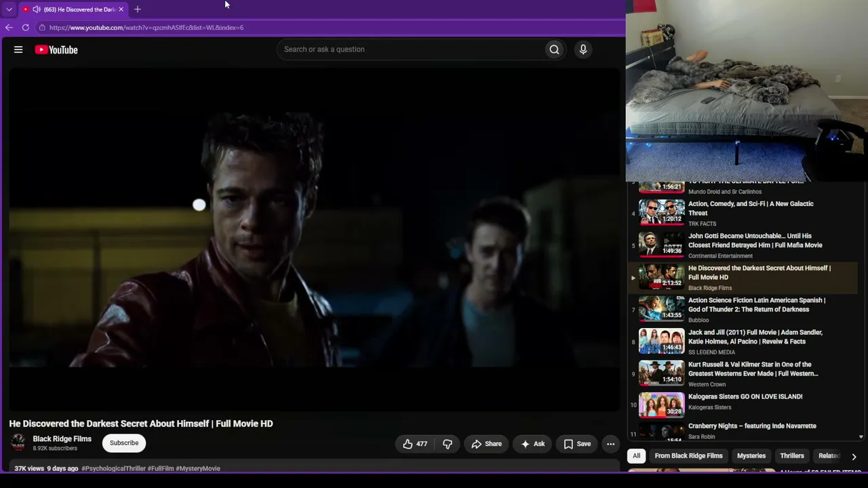Click the magnifier search button

pos(554,49)
